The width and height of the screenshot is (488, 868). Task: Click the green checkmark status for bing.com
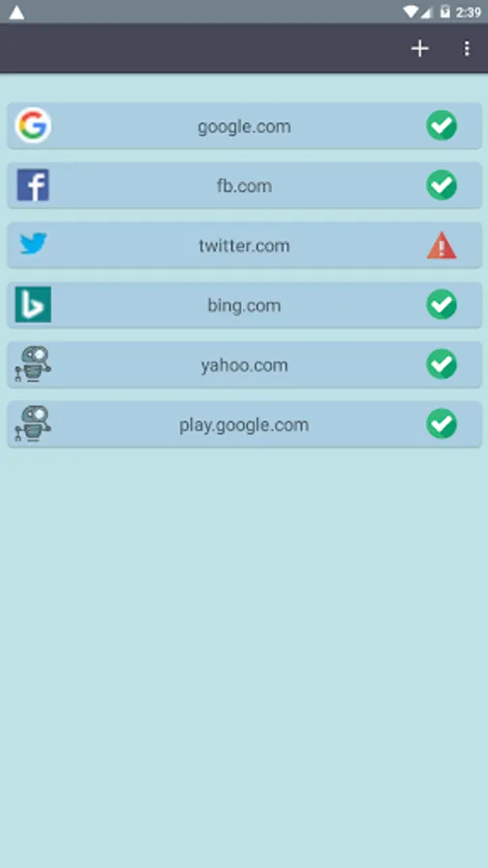point(442,305)
